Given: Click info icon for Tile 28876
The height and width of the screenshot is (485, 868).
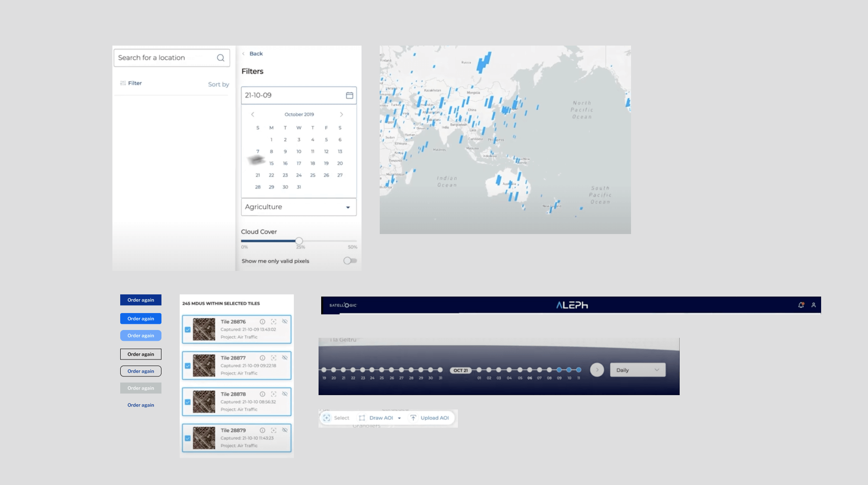Looking at the screenshot, I should click(x=263, y=322).
